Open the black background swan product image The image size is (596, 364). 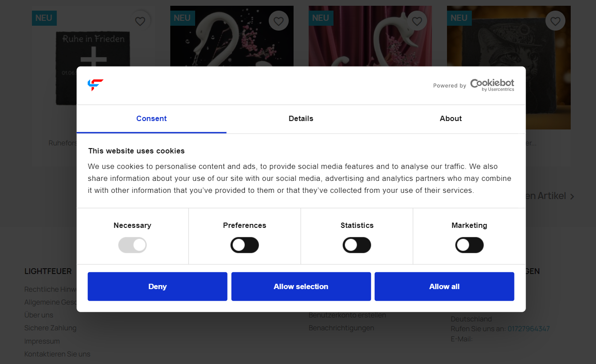point(232,36)
